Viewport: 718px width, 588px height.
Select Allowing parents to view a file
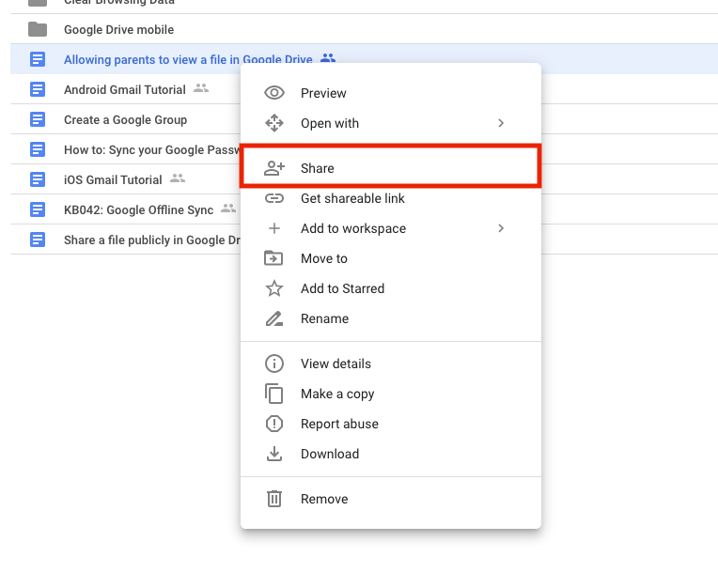(x=188, y=59)
